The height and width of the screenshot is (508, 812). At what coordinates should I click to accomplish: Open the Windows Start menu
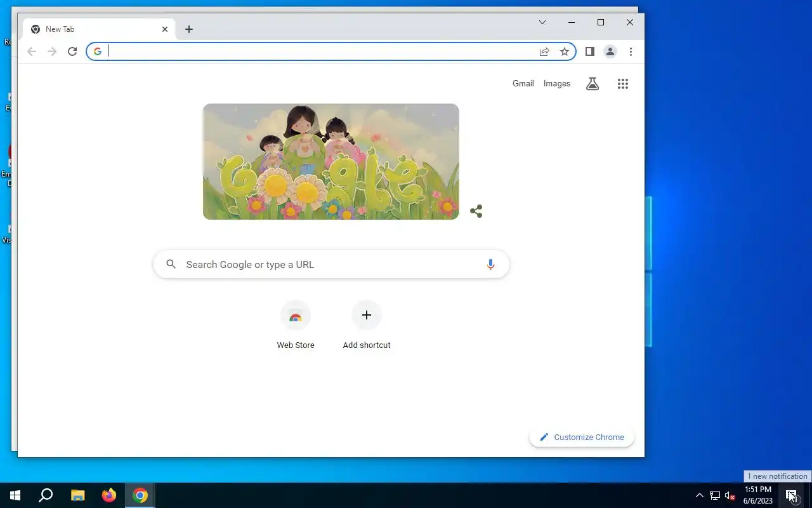coord(15,495)
